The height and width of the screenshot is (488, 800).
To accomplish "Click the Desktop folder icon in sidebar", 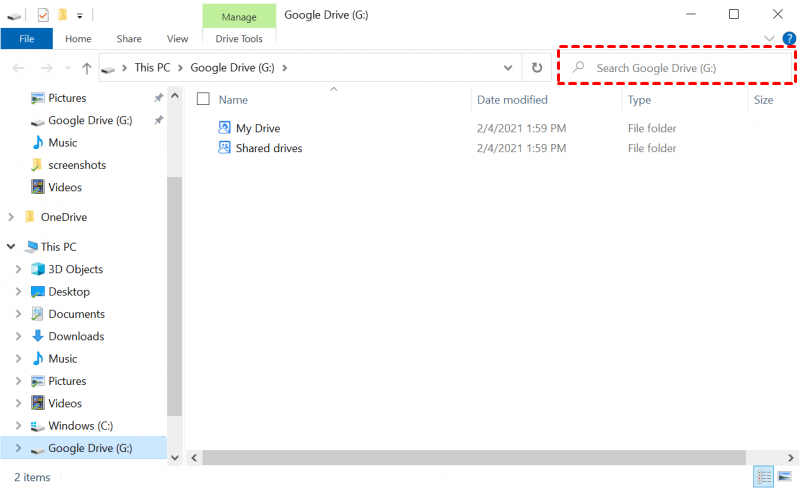I will (x=38, y=292).
